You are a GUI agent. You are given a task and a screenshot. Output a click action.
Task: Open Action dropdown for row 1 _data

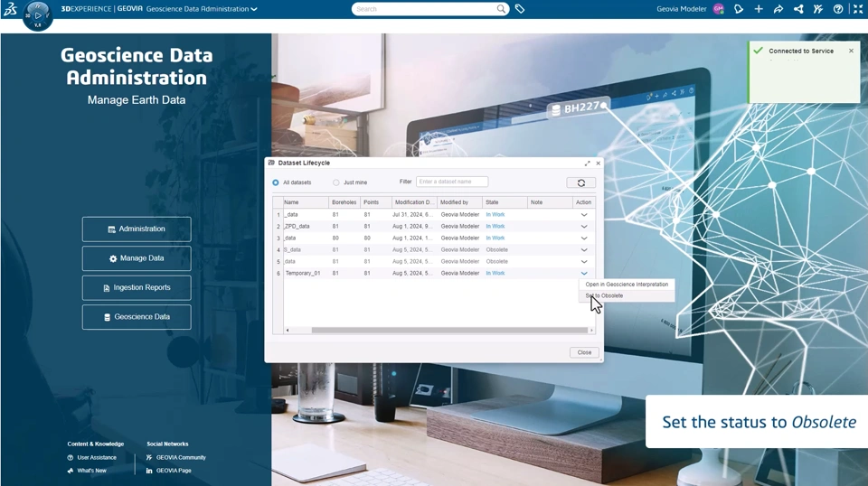[584, 214]
